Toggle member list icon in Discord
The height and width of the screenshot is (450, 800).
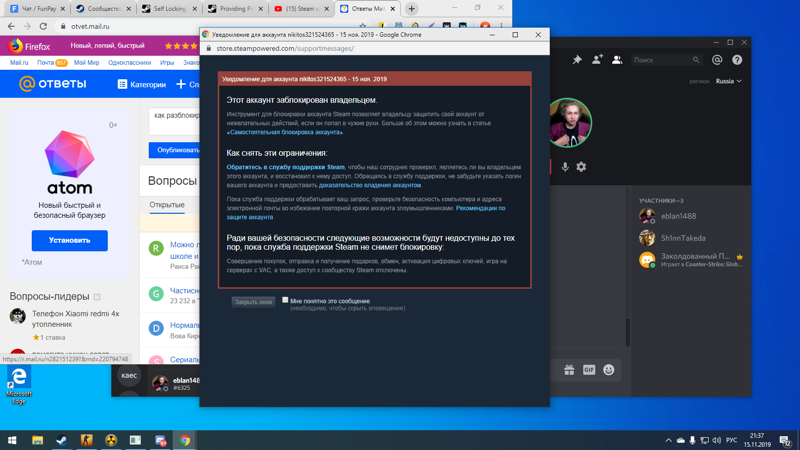(617, 60)
